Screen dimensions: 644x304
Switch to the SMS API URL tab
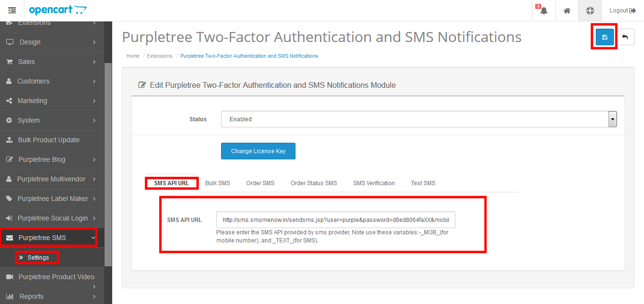click(x=171, y=183)
